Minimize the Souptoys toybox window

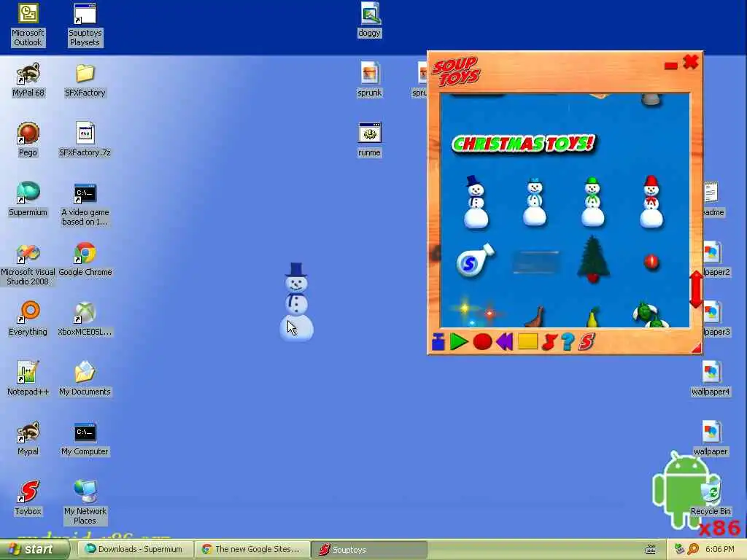(671, 66)
